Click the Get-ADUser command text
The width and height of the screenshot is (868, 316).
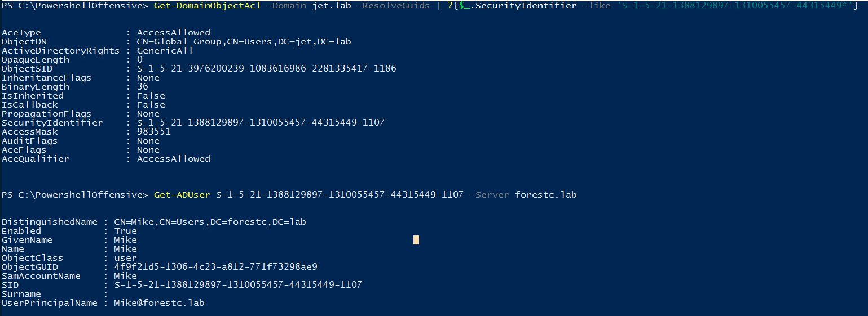[x=182, y=195]
